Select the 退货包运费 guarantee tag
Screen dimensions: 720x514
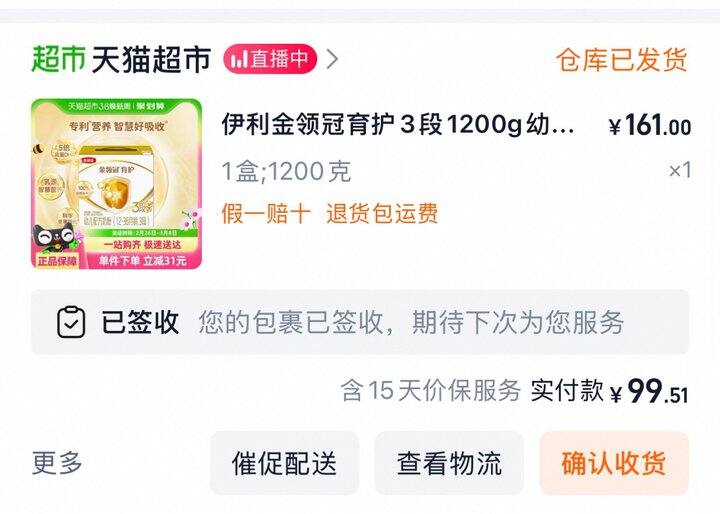click(382, 214)
